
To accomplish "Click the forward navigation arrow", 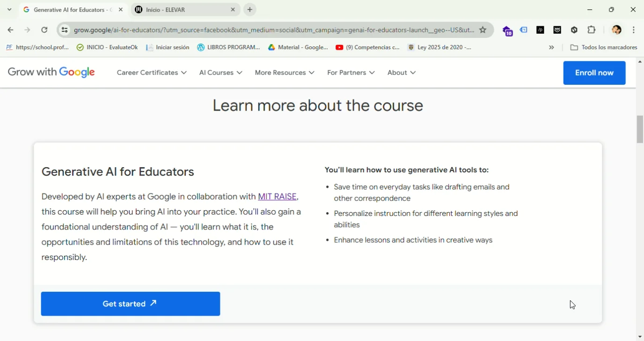I will (27, 30).
